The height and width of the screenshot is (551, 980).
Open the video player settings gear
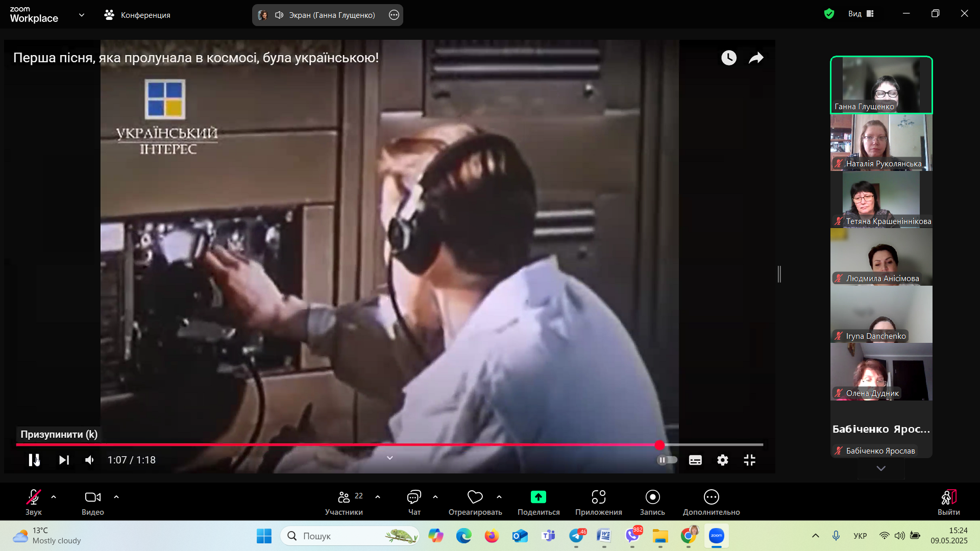click(722, 460)
